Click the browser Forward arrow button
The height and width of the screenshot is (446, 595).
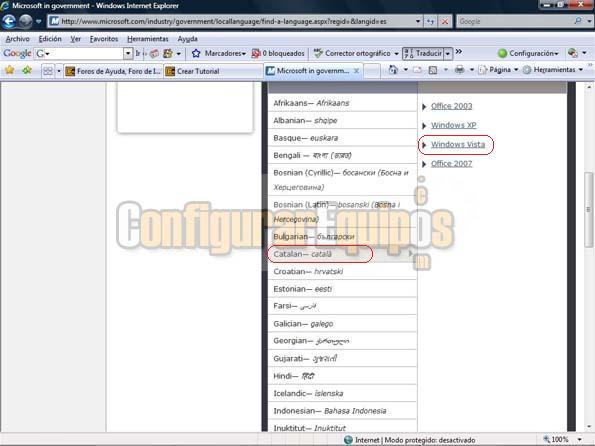pos(25,21)
